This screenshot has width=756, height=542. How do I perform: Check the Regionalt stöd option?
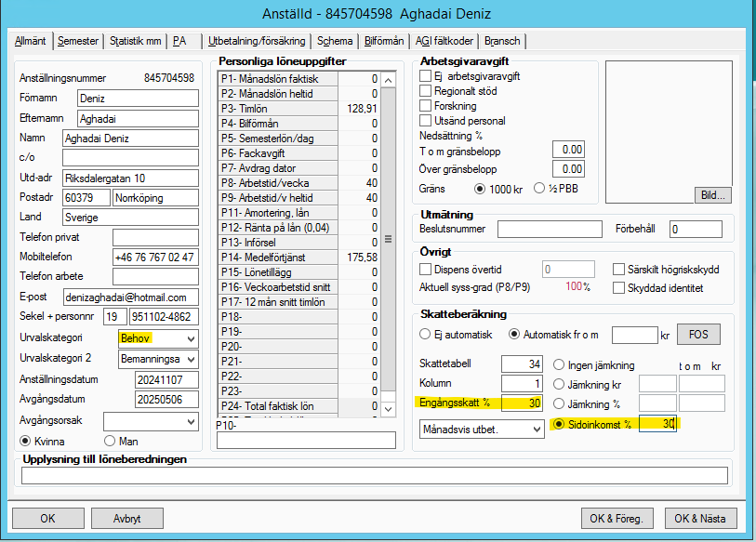[426, 91]
